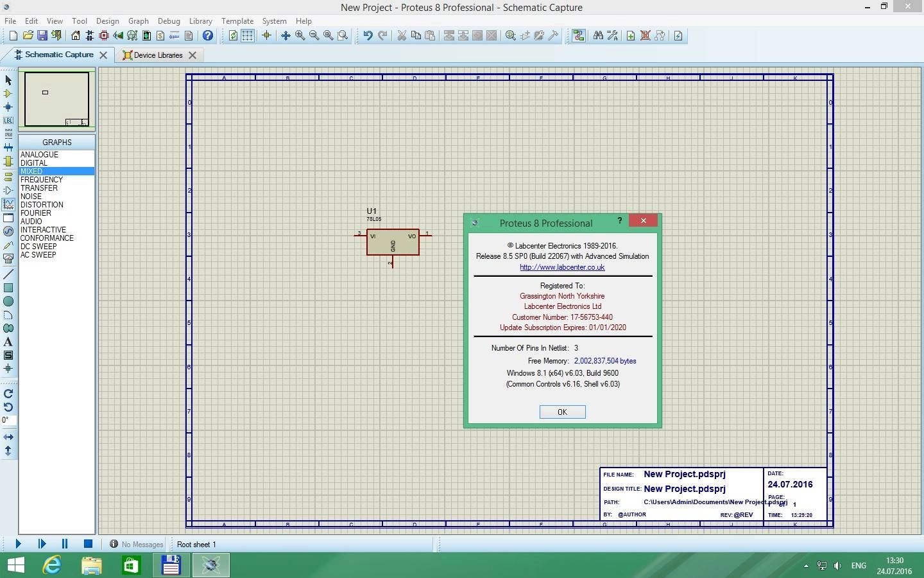Click the overview window thumbnail
Screen dimensions: 924x578
click(57, 100)
